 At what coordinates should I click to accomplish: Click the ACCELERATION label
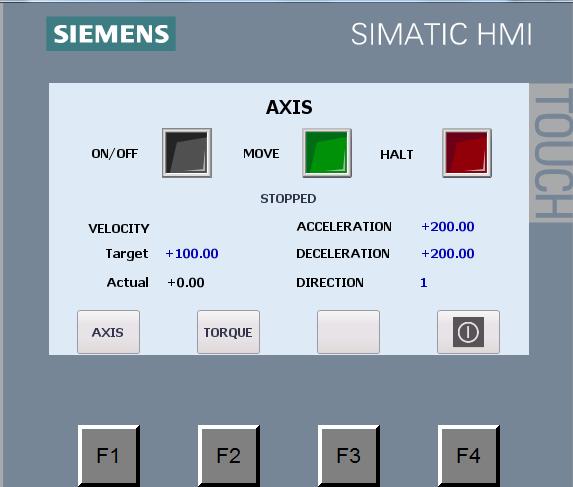pyautogui.click(x=344, y=227)
